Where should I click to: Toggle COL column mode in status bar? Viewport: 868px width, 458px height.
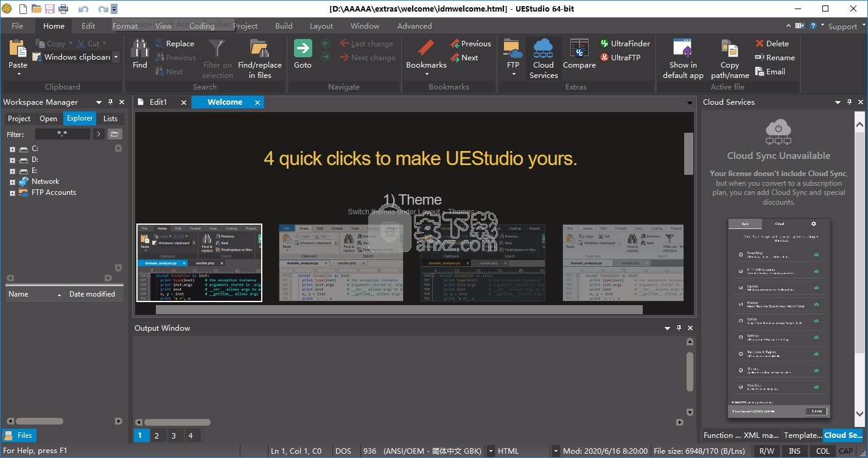point(823,451)
